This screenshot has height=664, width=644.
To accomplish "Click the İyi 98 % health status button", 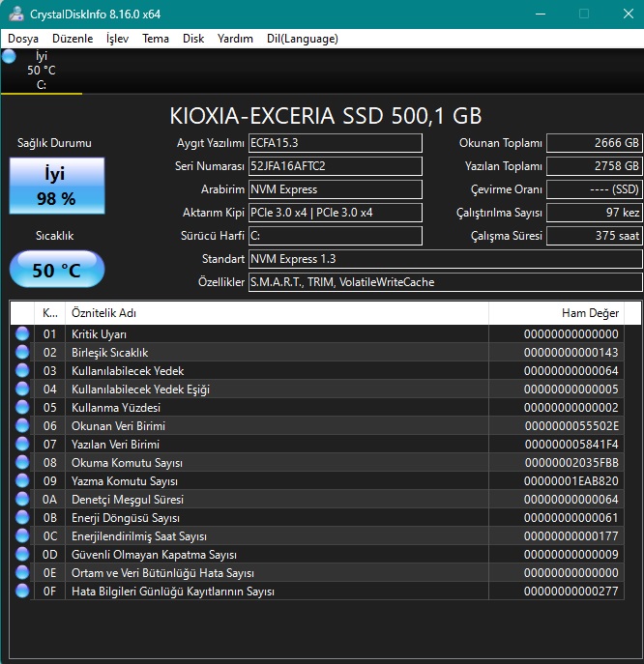I will (x=57, y=186).
